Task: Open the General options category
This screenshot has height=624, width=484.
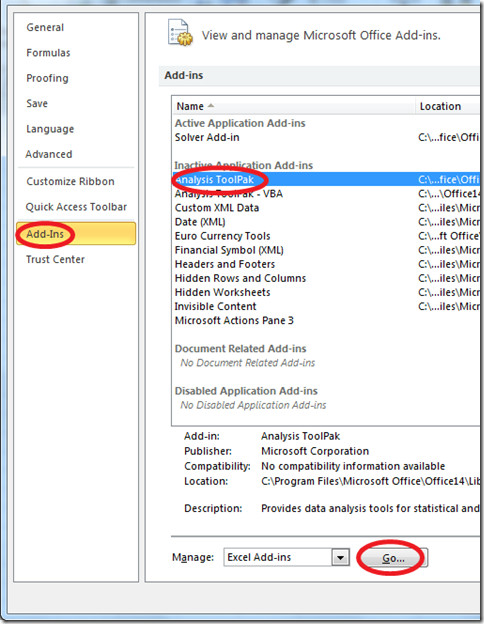Action: (x=45, y=27)
